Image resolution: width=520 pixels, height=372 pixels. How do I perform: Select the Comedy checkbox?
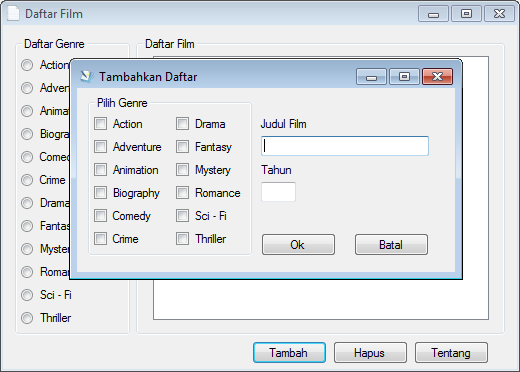tap(100, 216)
